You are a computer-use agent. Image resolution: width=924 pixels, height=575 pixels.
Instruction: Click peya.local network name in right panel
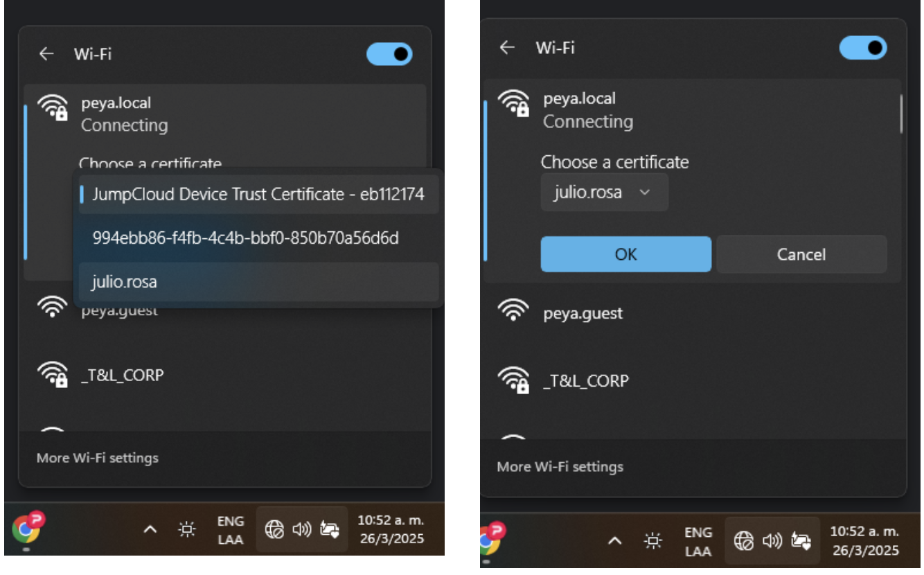click(x=579, y=99)
